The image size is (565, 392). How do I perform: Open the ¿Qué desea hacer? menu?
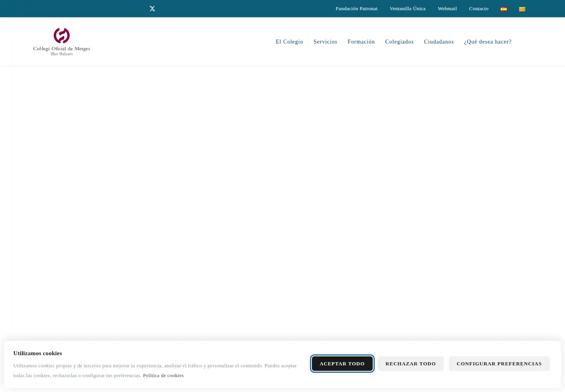click(488, 42)
